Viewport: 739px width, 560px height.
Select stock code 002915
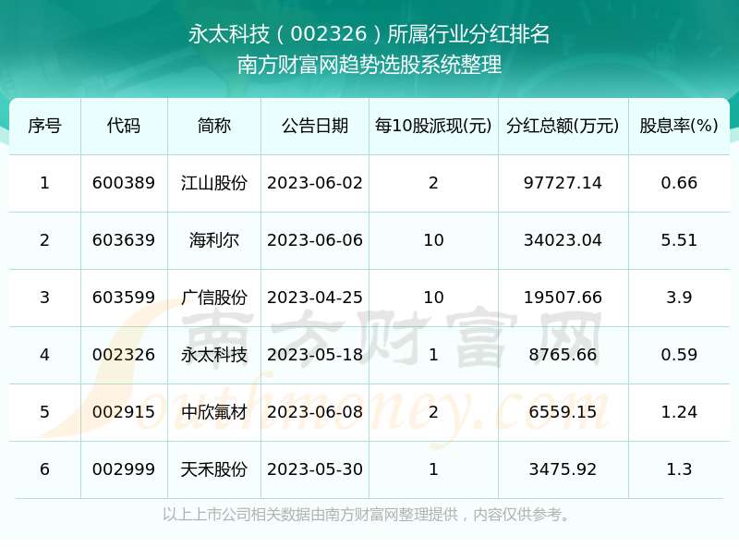[124, 412]
